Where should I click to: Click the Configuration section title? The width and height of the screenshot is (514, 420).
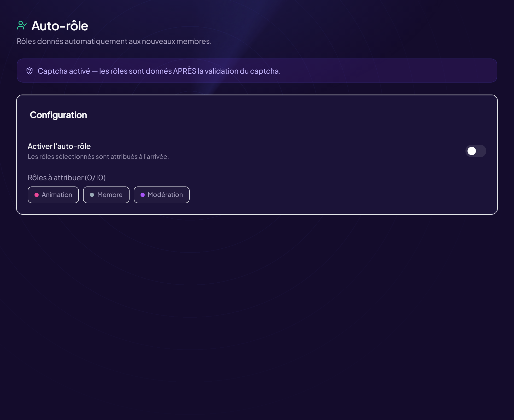point(59,115)
